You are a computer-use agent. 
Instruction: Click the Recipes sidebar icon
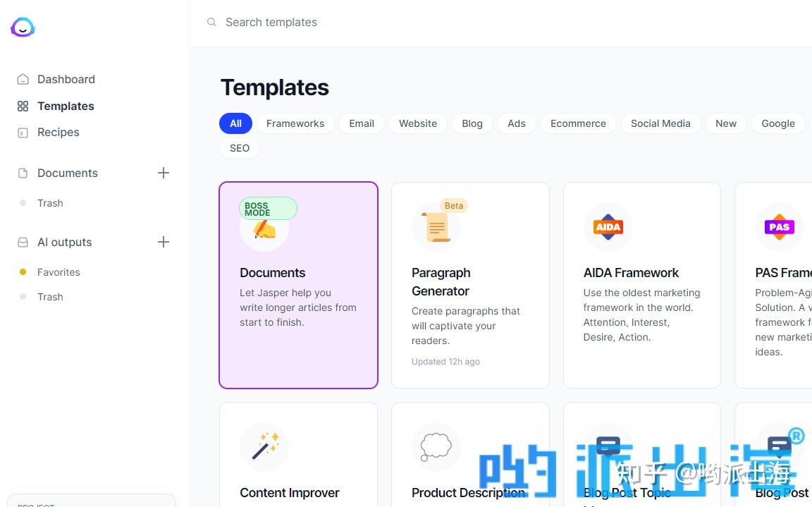pyautogui.click(x=23, y=133)
